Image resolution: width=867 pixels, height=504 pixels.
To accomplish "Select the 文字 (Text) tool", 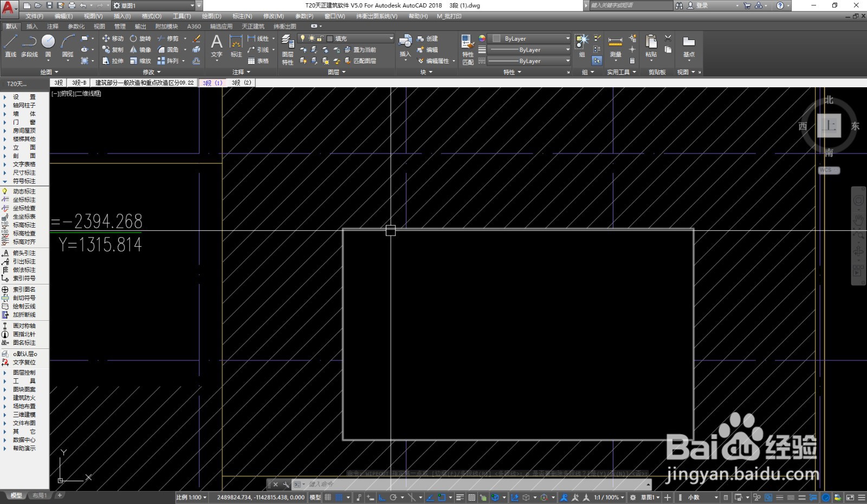I will 217,47.
